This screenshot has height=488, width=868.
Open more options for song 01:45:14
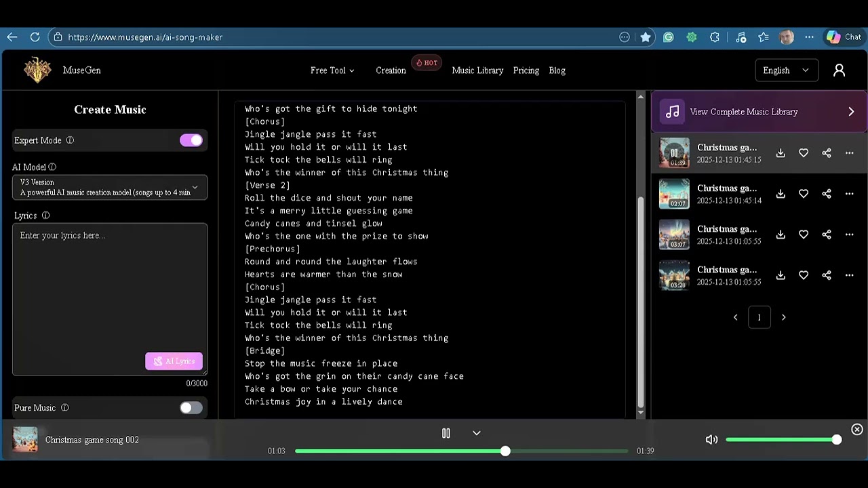[849, 194]
